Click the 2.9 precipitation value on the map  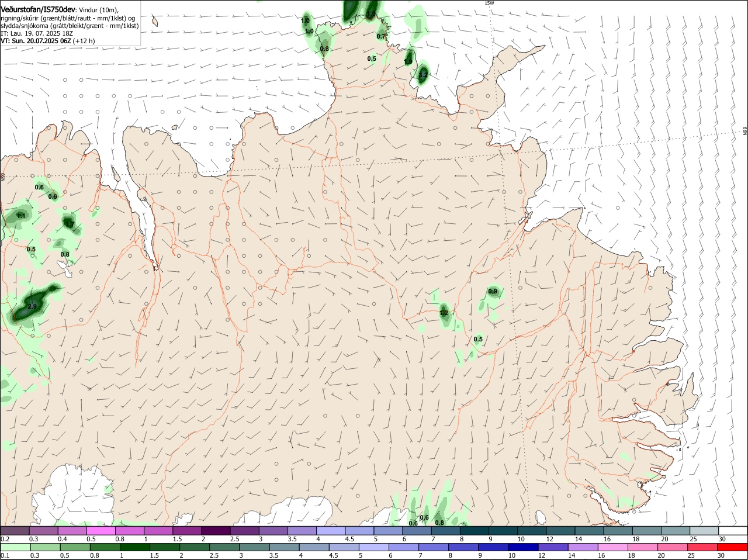32,306
